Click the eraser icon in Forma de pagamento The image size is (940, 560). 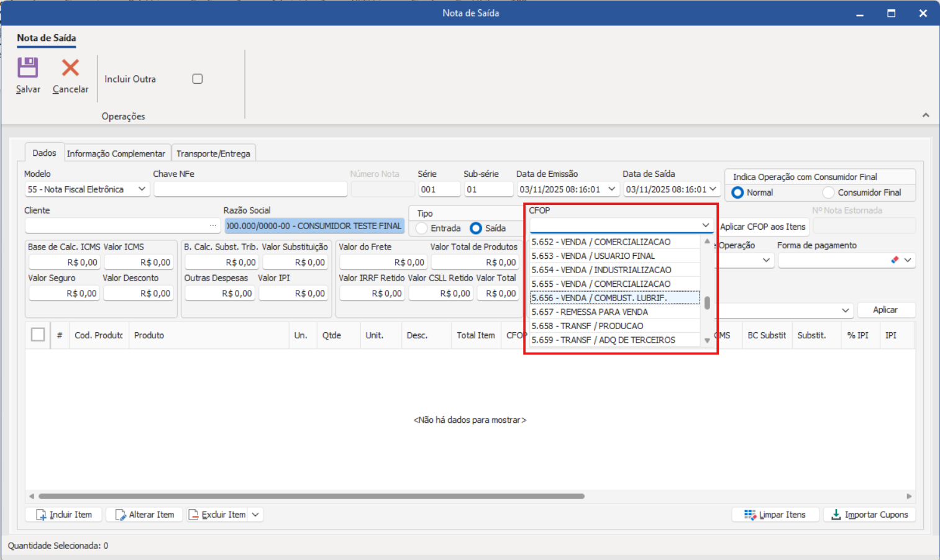(895, 260)
